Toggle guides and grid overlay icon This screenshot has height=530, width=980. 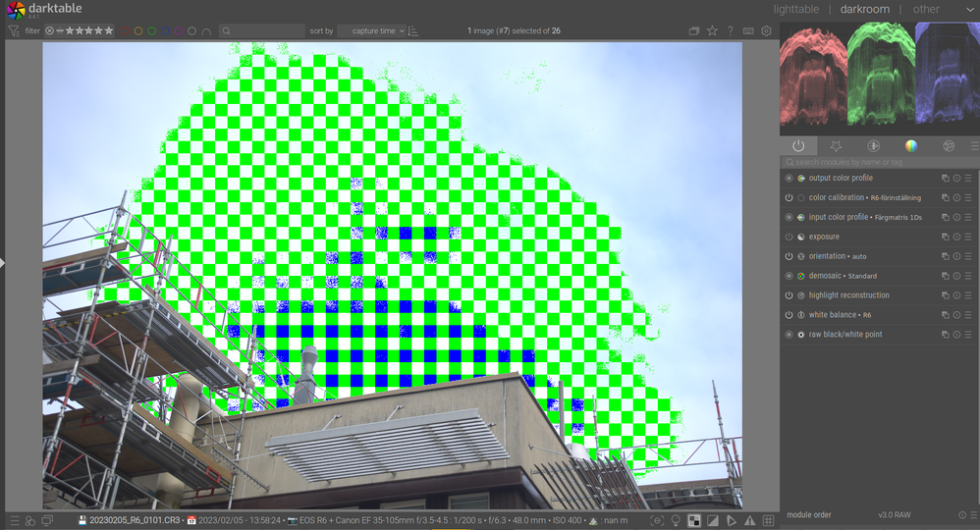[768, 520]
